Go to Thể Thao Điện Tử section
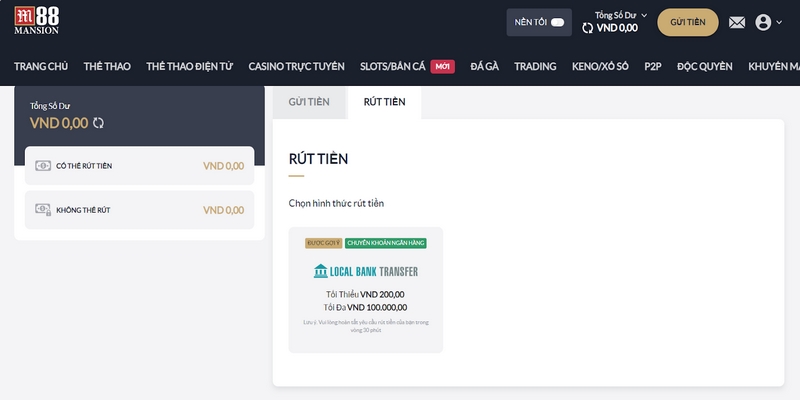Image resolution: width=800 pixels, height=400 pixels. 189,67
